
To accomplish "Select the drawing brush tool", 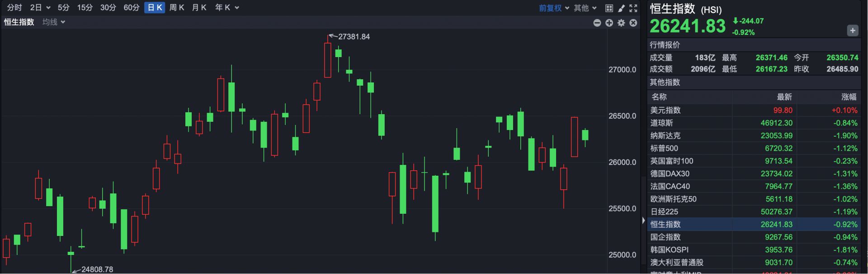I will [621, 8].
